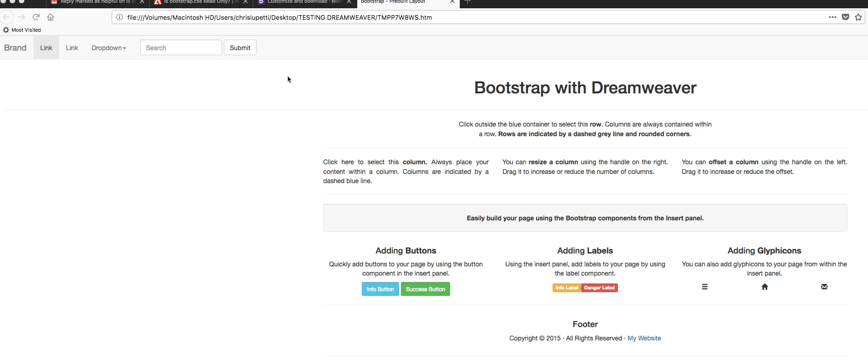
Task: Click the envelope glyphicon
Action: pos(824,287)
